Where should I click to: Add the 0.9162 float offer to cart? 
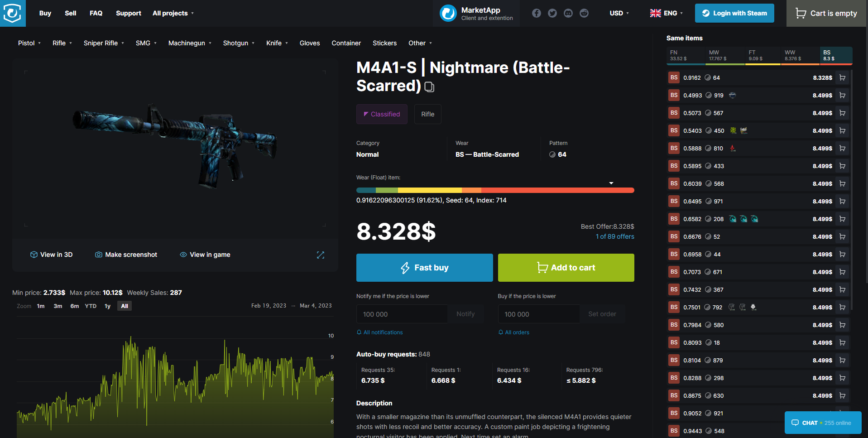[842, 78]
